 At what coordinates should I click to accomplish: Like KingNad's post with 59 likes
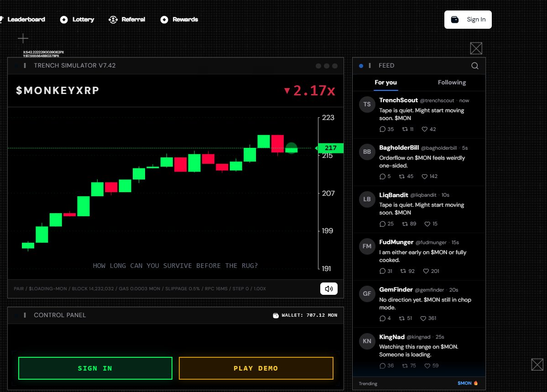click(x=432, y=366)
